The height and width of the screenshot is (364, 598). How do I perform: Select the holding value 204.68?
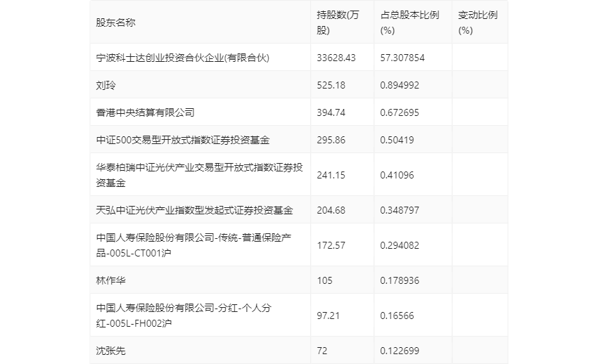click(331, 210)
